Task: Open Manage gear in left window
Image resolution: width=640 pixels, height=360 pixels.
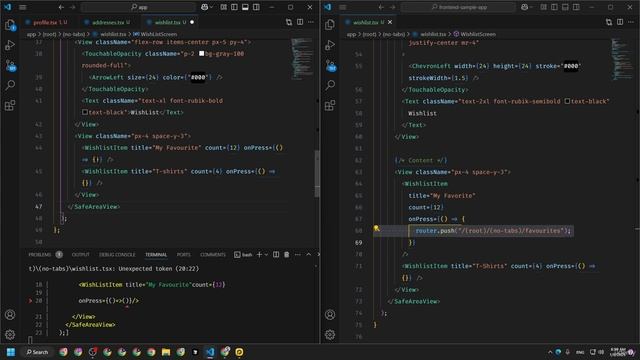Action: click(10, 335)
